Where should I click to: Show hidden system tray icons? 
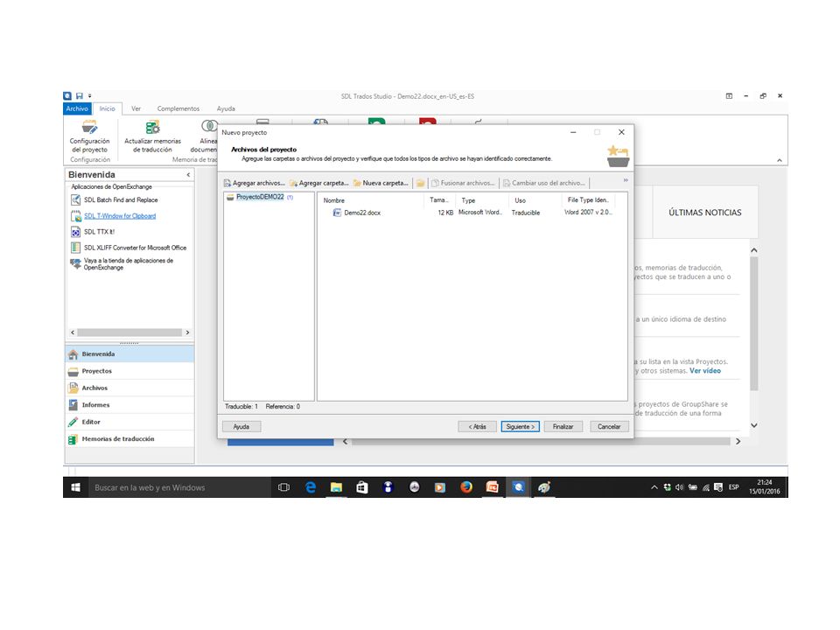point(654,487)
